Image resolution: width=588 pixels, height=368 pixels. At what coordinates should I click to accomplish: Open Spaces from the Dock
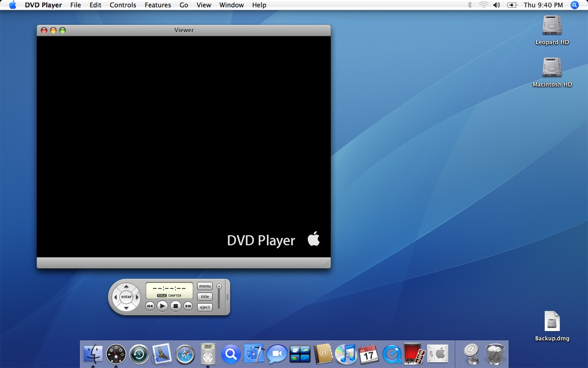(300, 354)
